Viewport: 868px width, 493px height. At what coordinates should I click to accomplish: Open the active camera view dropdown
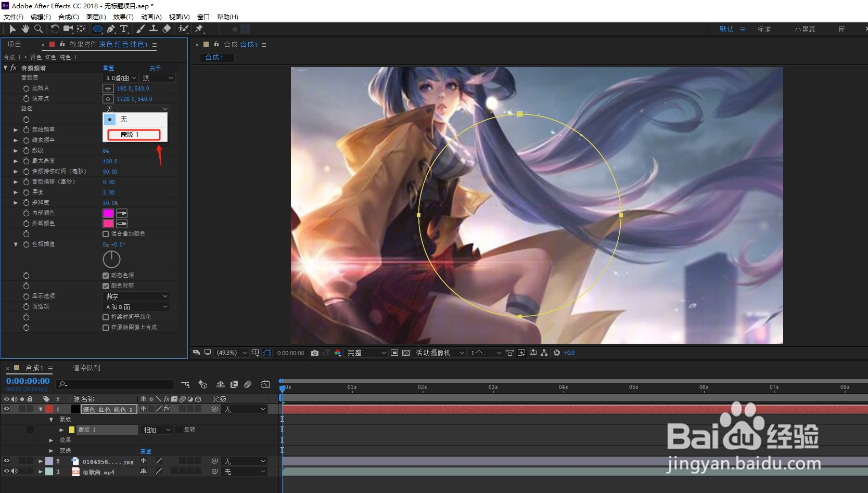439,353
